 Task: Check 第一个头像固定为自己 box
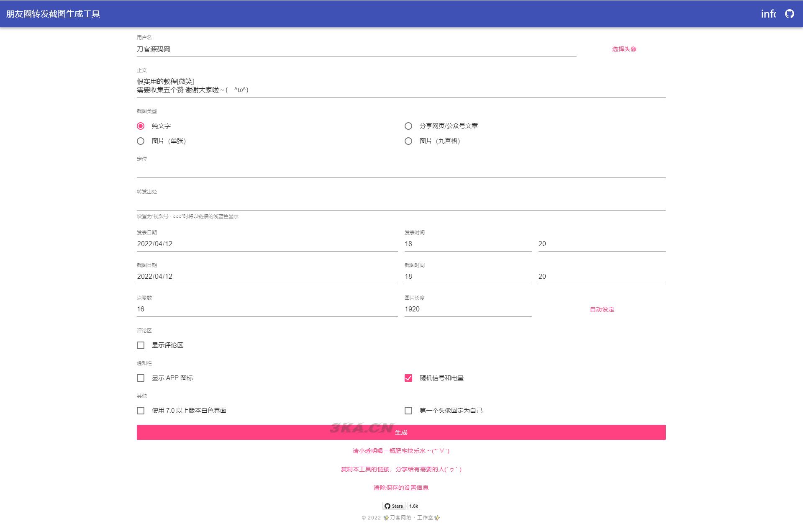pyautogui.click(x=408, y=411)
